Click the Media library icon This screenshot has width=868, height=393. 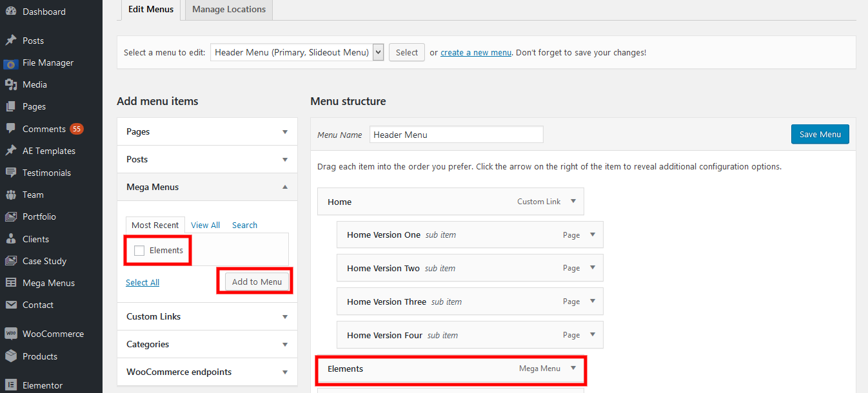tap(10, 84)
